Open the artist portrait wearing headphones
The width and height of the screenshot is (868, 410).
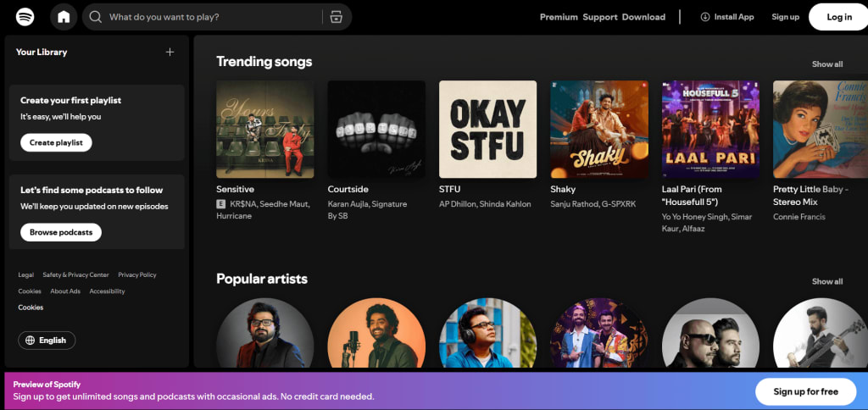pos(487,333)
